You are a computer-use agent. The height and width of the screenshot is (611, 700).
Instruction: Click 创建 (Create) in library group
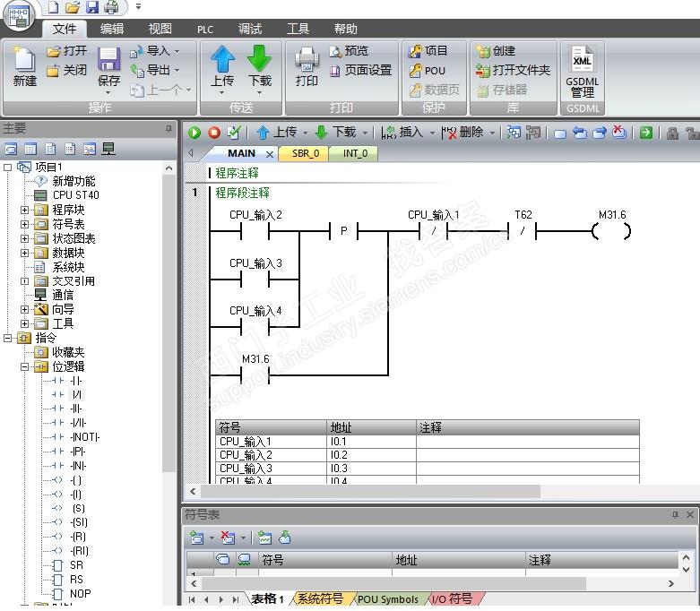[x=495, y=51]
